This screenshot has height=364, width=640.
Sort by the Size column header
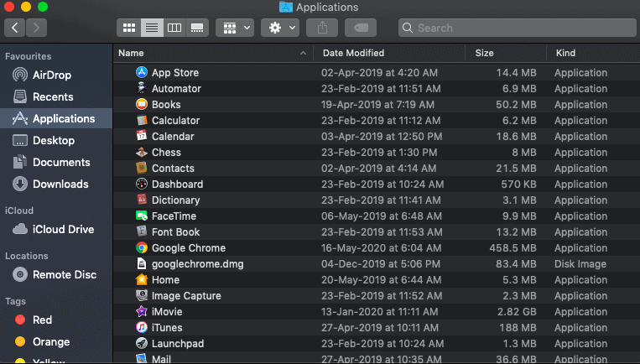tap(484, 53)
